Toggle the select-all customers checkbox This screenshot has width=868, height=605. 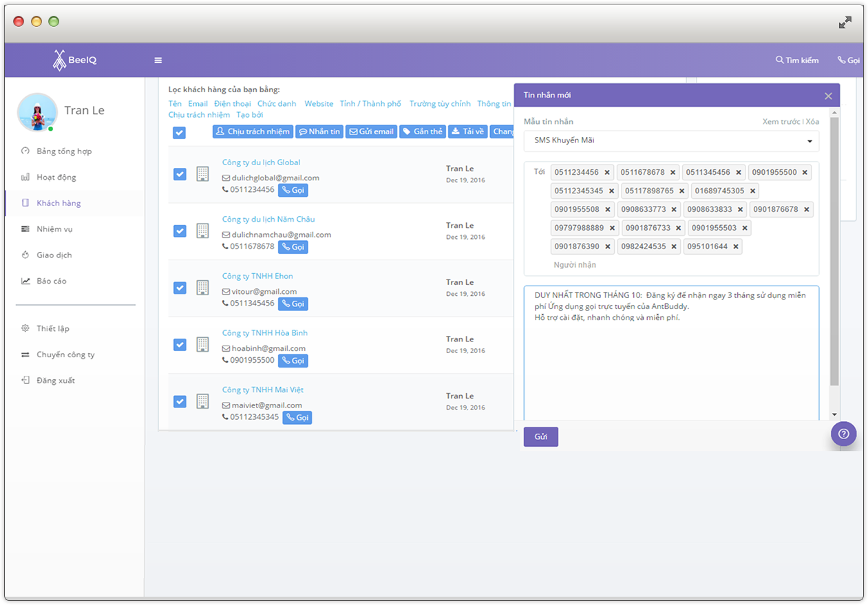179,133
